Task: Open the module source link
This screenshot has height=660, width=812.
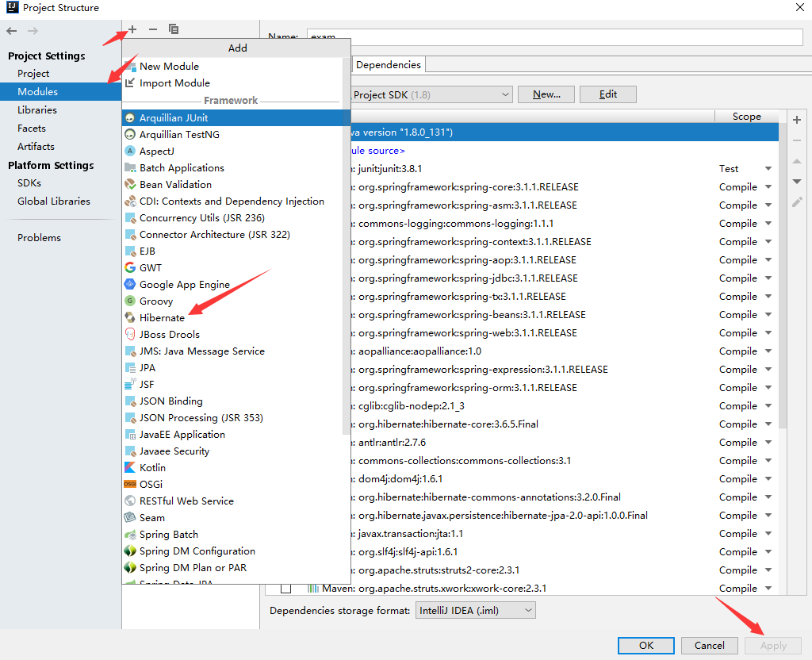Action: pyautogui.click(x=373, y=150)
